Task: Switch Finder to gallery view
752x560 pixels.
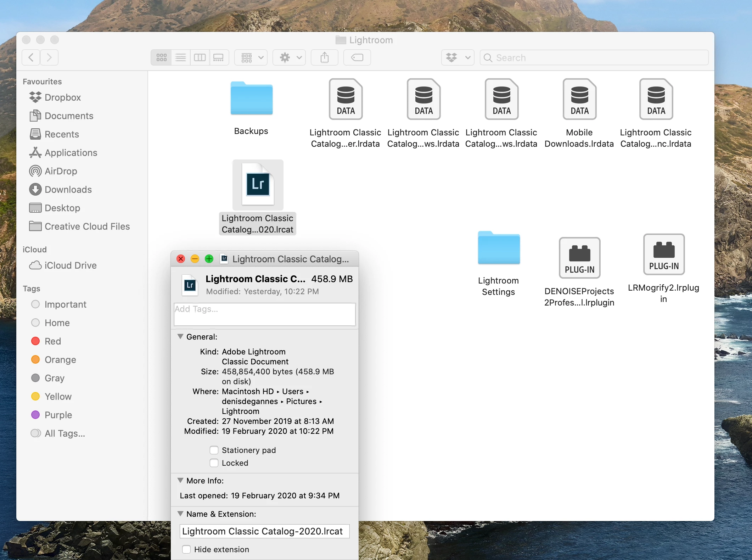Action: pos(219,57)
